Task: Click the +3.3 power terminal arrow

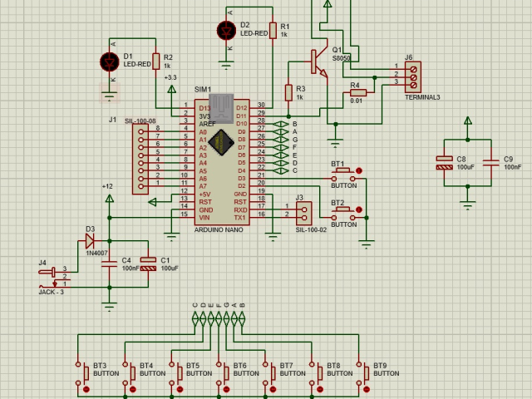Action: [172, 89]
